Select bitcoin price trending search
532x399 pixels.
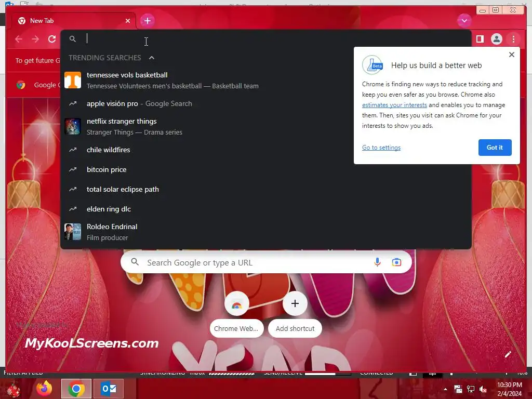265,169
